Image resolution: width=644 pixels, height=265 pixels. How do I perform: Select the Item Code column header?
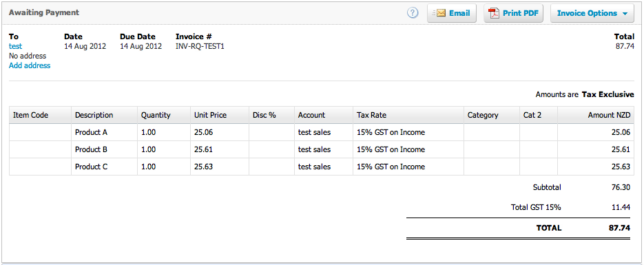(40, 115)
